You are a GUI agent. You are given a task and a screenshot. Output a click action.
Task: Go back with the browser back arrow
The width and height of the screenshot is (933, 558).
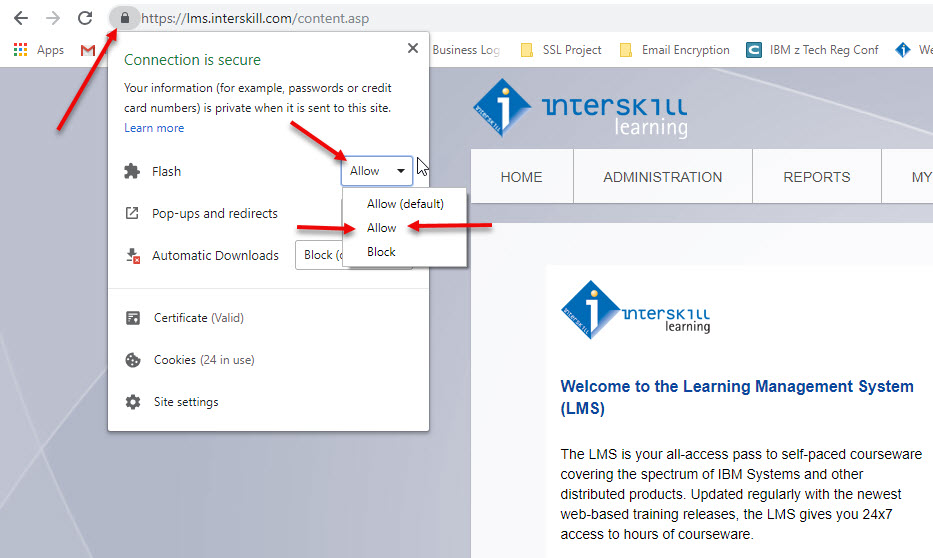[x=21, y=18]
